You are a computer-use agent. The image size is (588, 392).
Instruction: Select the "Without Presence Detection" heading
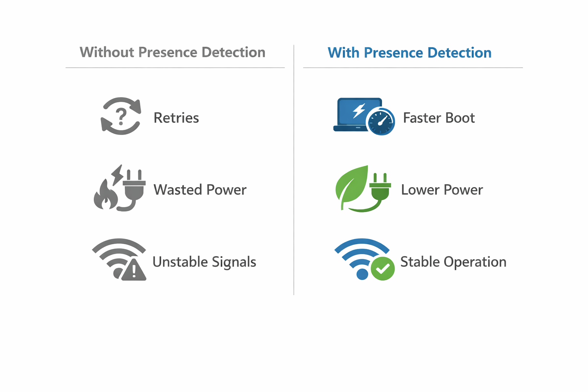[172, 52]
